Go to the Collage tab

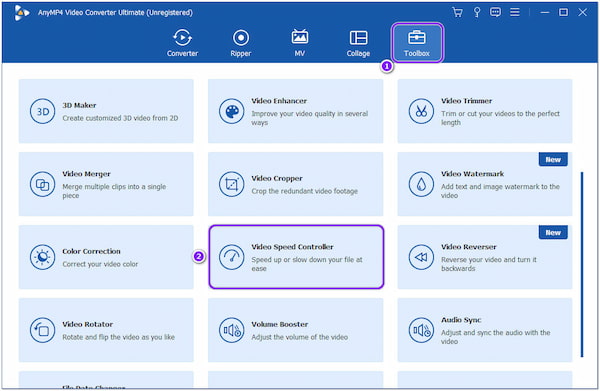pos(358,43)
